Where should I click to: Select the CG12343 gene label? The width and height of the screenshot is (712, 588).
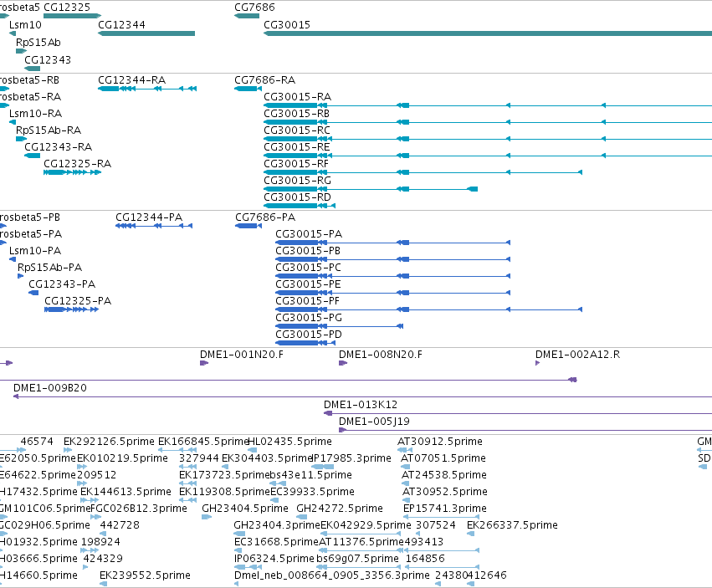(x=48, y=60)
